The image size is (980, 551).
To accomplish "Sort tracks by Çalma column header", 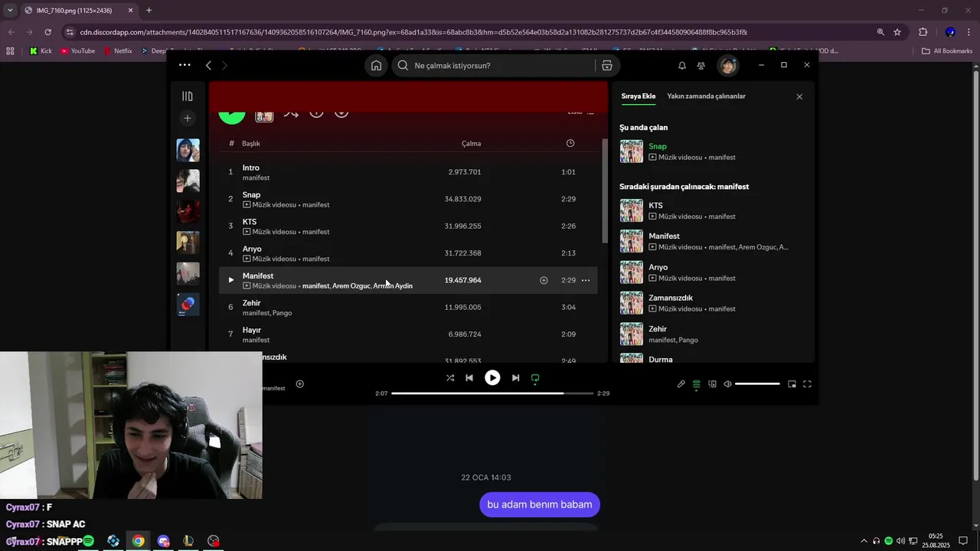I will tap(471, 144).
